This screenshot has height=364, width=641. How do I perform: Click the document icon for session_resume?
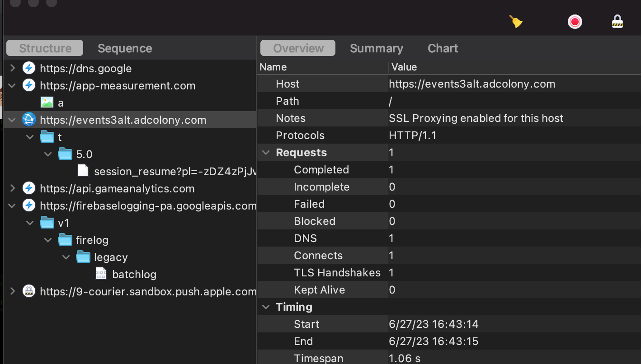point(83,171)
